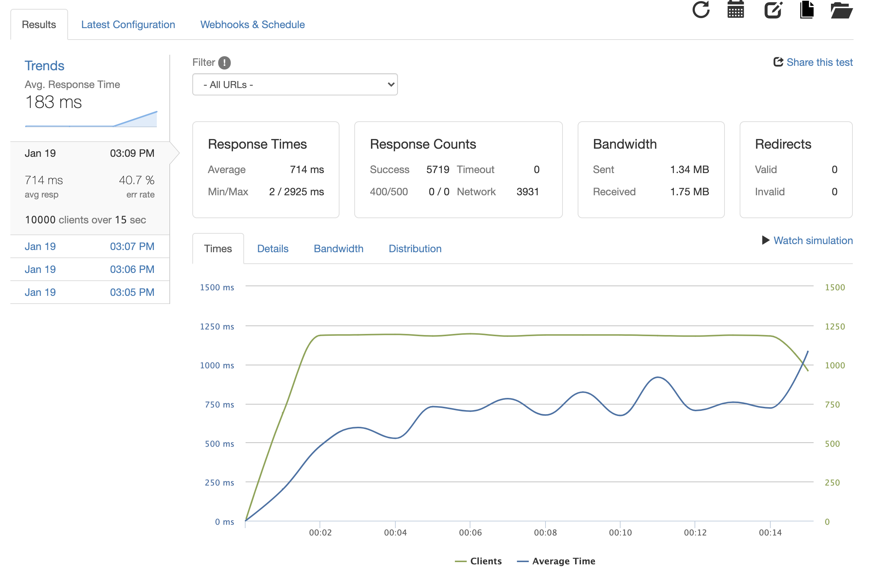Click the Sent bandwidth 1.34 MB value

point(689,169)
